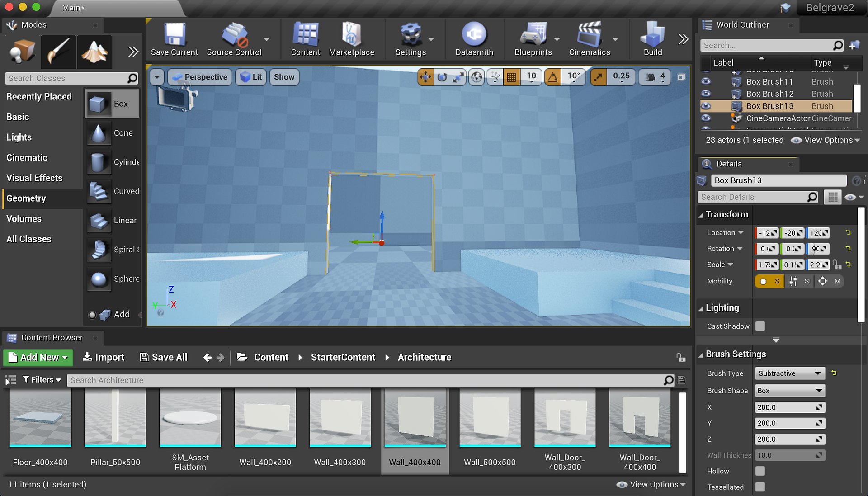Screen dimensions: 868x496
Task: Activate rotate gizmo in viewport toolbar
Action: [442, 77]
